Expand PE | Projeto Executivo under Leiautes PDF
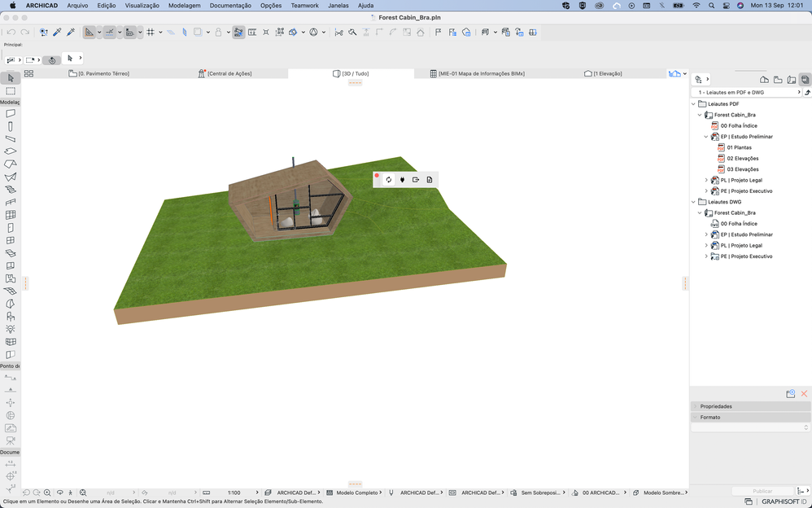This screenshot has width=812, height=508. pyautogui.click(x=706, y=191)
